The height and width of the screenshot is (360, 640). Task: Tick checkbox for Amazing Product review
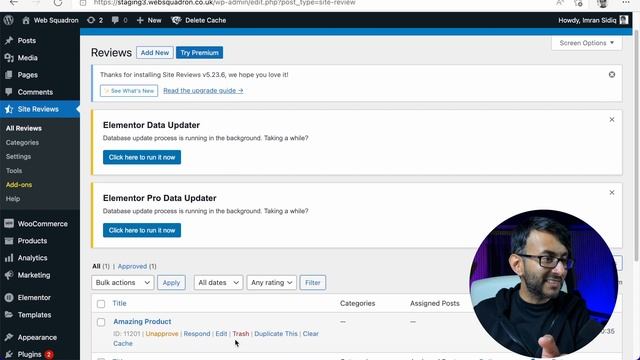pos(101,322)
